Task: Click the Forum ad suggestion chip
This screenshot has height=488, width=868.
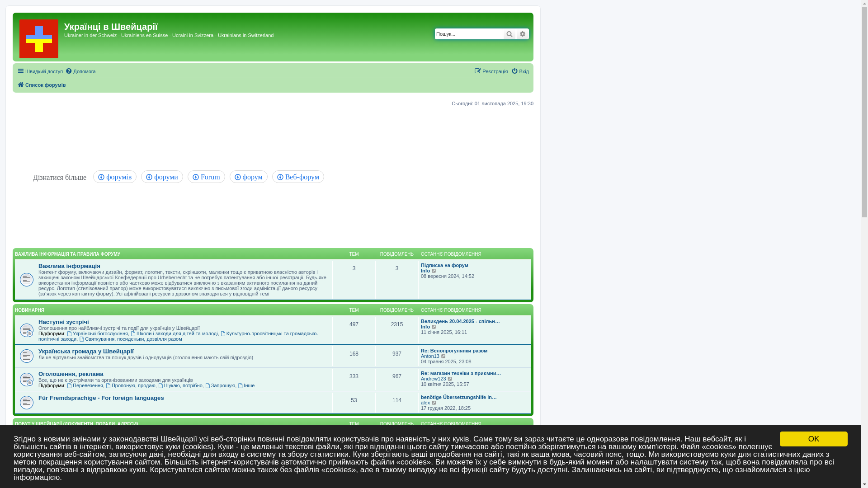Action: click(206, 177)
